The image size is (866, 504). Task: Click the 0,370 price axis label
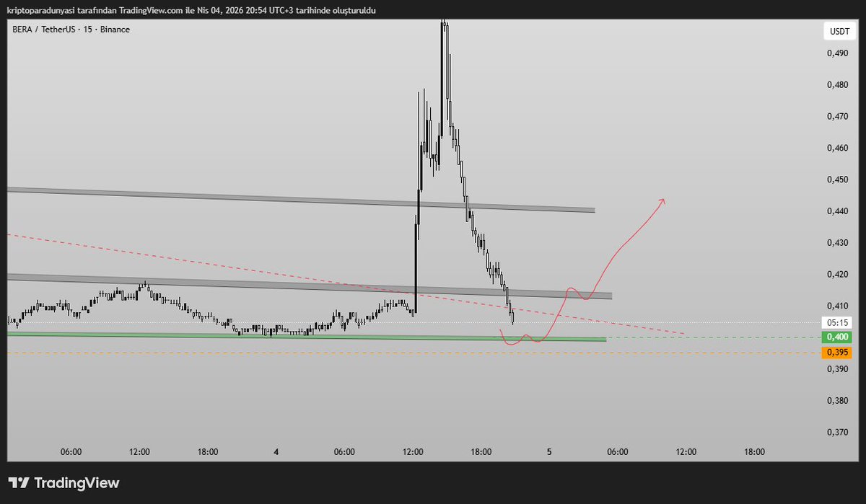[x=837, y=432]
